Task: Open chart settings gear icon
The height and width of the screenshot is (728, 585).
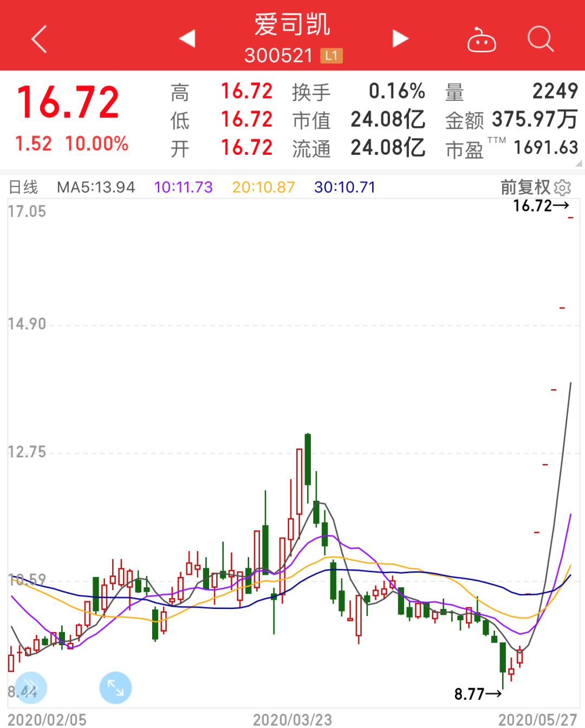Action: 563,187
